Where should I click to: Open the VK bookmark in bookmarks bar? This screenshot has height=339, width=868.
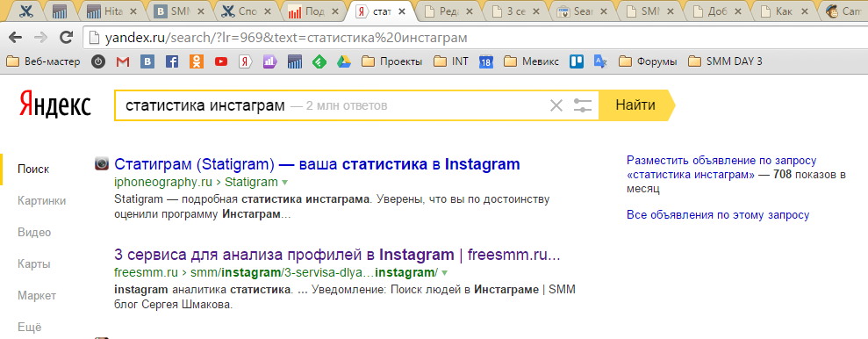(x=147, y=62)
